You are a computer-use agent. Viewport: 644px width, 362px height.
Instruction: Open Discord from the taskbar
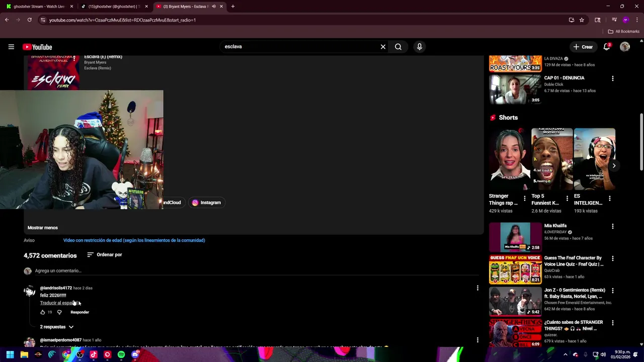tap(135, 354)
